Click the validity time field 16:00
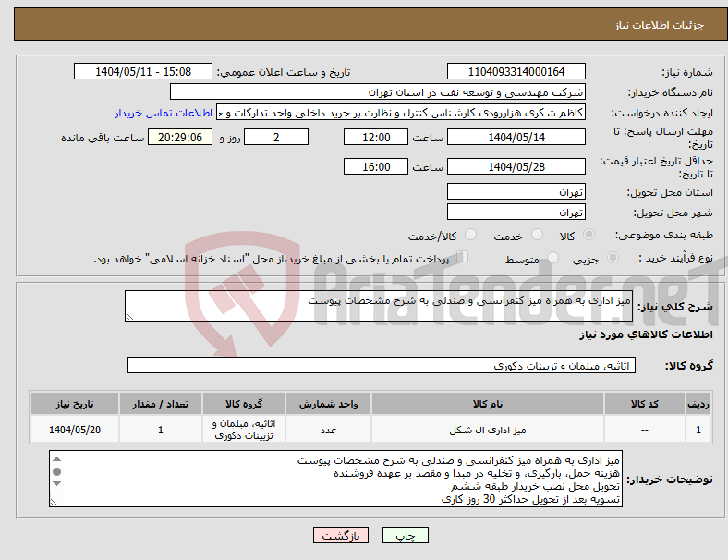This screenshot has width=728, height=560. point(376,166)
